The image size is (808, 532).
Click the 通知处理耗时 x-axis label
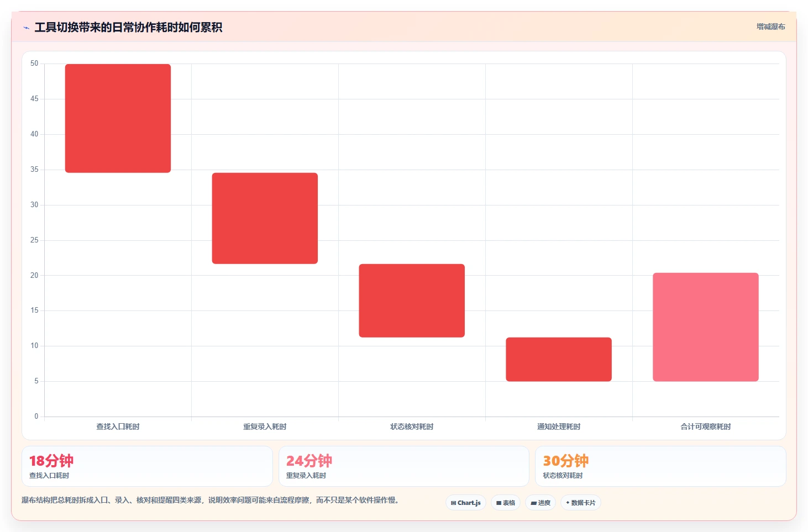pyautogui.click(x=559, y=426)
